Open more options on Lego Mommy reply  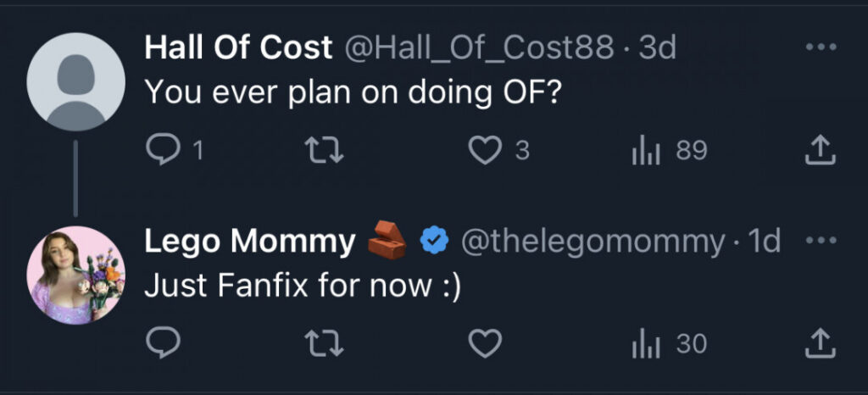tap(821, 241)
